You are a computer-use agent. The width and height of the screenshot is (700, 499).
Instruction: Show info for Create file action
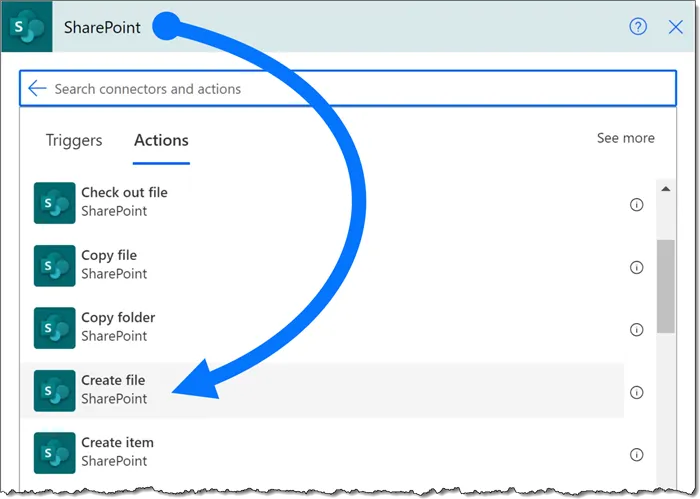click(636, 392)
